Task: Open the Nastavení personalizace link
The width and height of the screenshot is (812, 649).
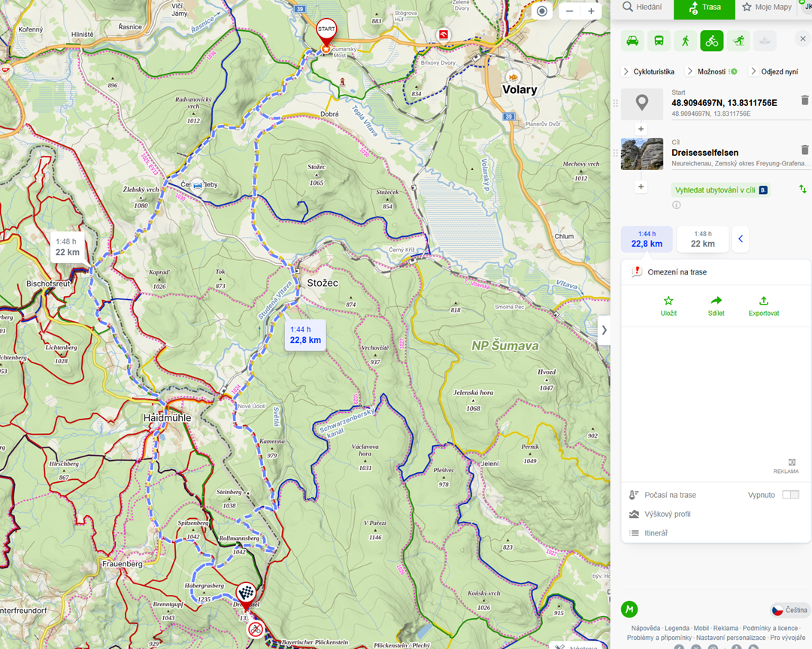Action: [731, 638]
